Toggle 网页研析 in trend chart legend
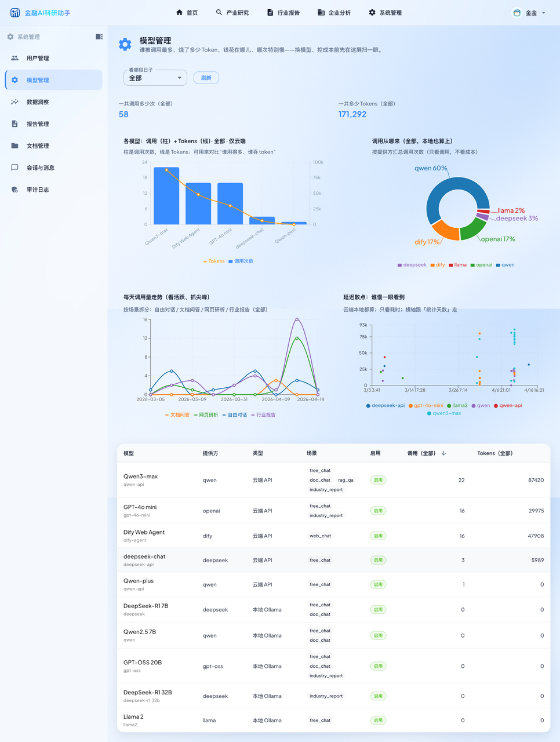Screen dimensions: 560x742 [206, 415]
